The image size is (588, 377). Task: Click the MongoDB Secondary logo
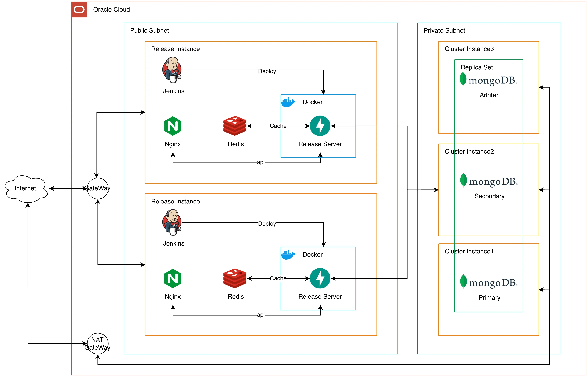pos(489,181)
